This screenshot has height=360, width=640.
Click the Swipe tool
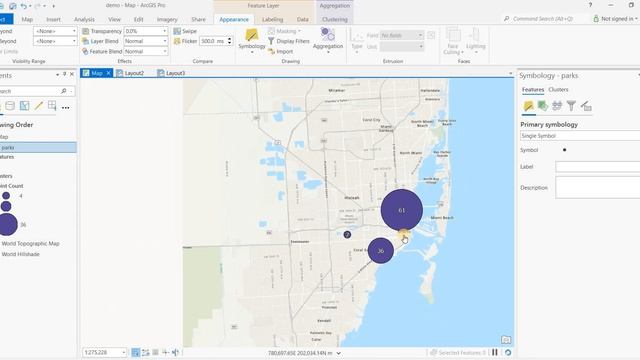(185, 31)
